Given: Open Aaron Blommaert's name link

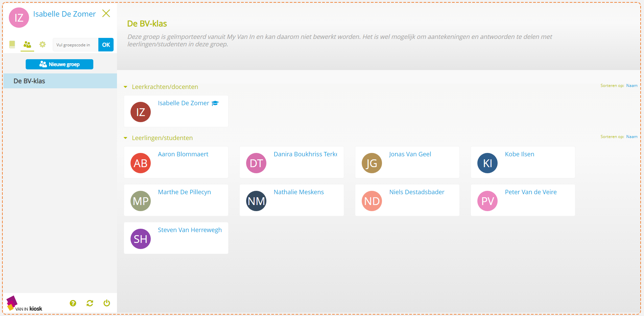Looking at the screenshot, I should [x=183, y=154].
